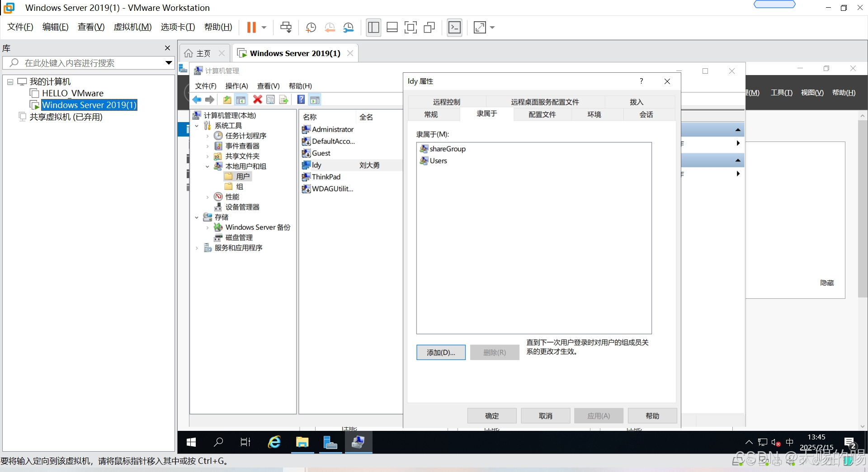Open Internet Explorer from the VM taskbar

(274, 442)
